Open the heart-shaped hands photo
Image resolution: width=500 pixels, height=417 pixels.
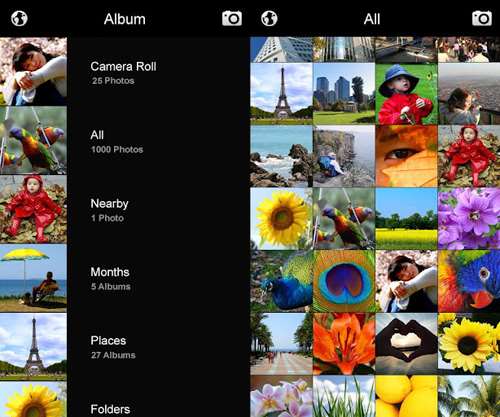pos(406,344)
